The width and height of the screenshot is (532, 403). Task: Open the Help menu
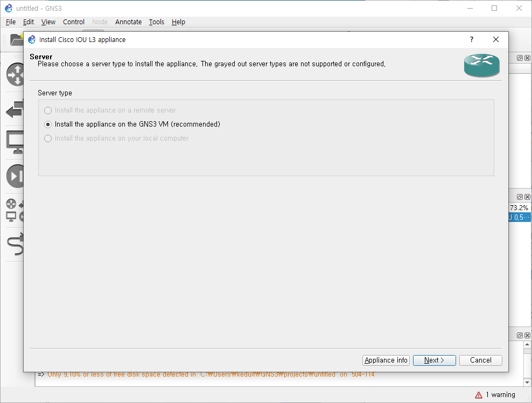(x=178, y=22)
